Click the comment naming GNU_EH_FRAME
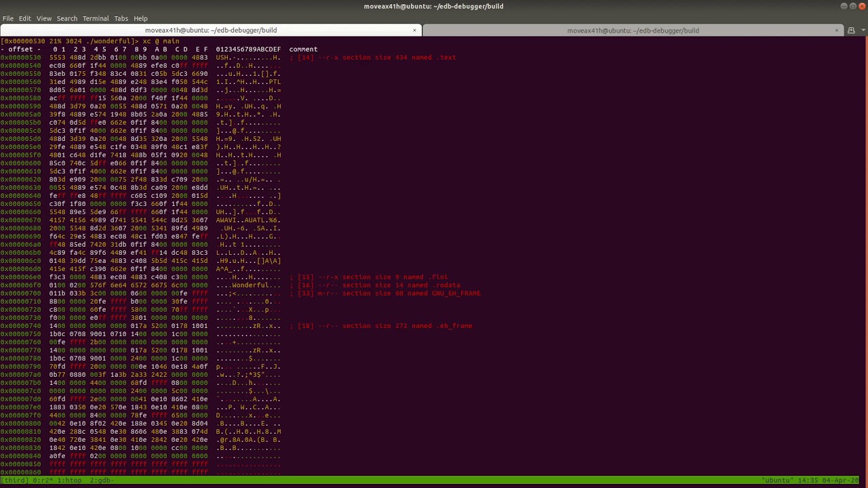Image resolution: width=868 pixels, height=488 pixels. [385, 293]
